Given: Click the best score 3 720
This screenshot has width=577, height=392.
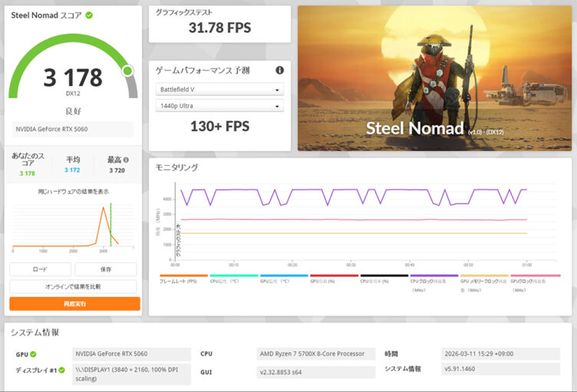Looking at the screenshot, I should 117,170.
